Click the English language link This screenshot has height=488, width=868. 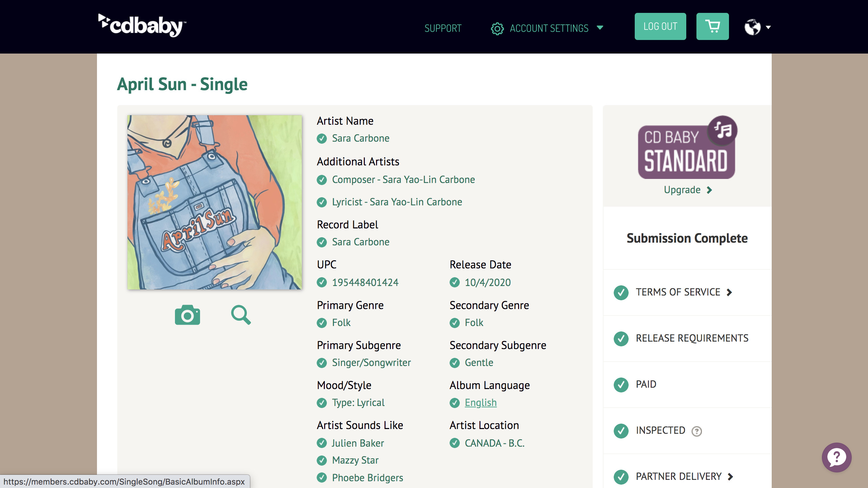pos(480,402)
